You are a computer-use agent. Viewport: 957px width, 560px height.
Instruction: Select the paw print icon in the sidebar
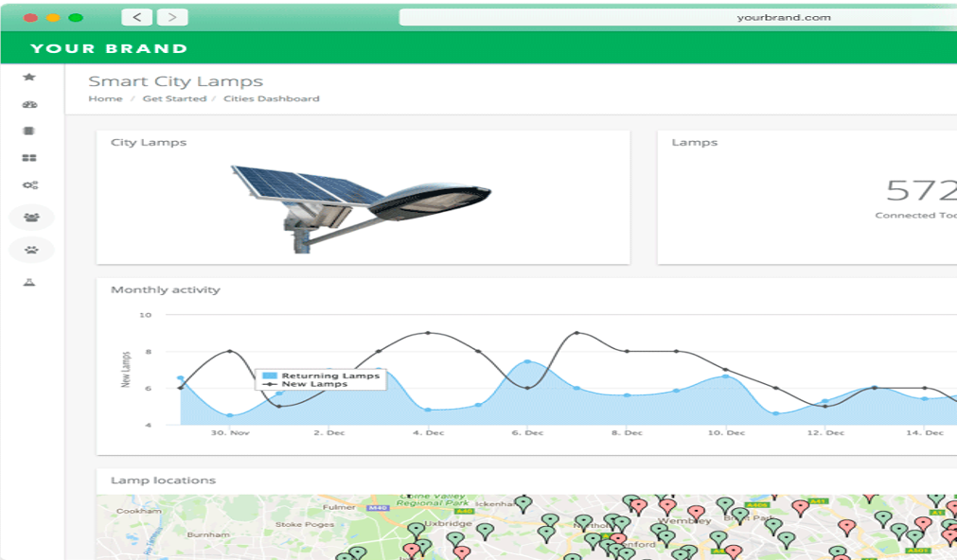coord(32,250)
